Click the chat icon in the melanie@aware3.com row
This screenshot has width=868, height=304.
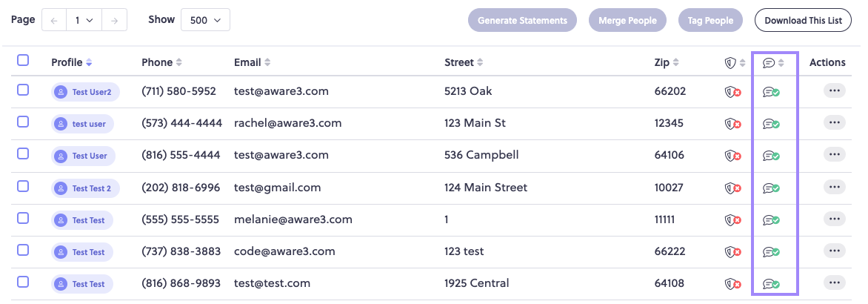click(x=771, y=220)
